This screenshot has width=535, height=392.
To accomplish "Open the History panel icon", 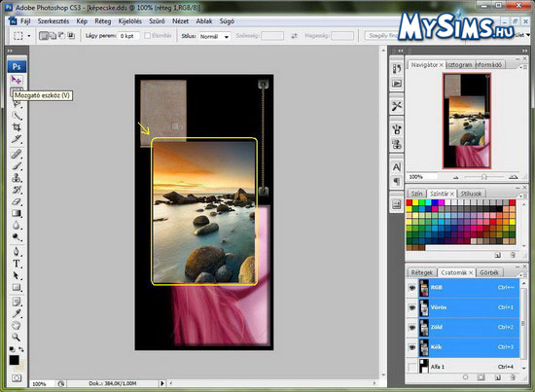I will pos(397,68).
